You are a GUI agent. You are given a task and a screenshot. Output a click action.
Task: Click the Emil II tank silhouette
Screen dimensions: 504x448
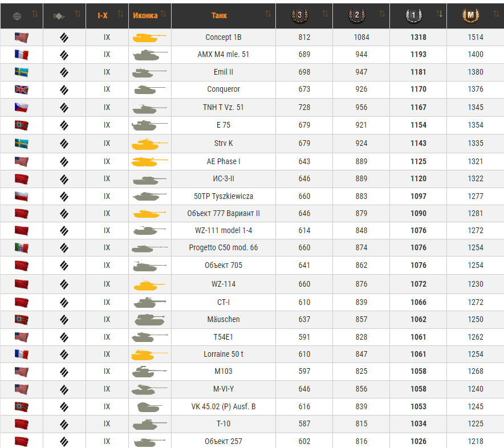[149, 72]
